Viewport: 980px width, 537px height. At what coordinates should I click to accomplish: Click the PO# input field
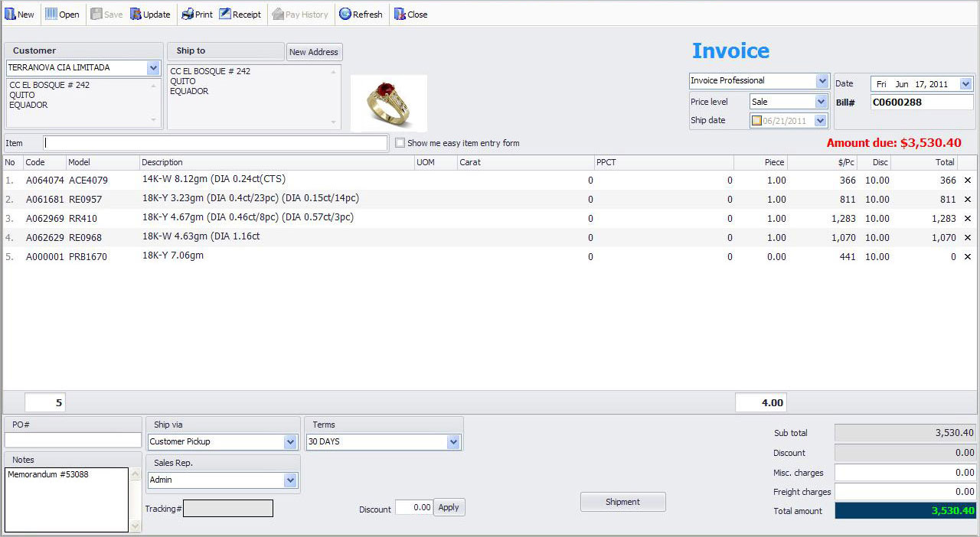coord(73,440)
